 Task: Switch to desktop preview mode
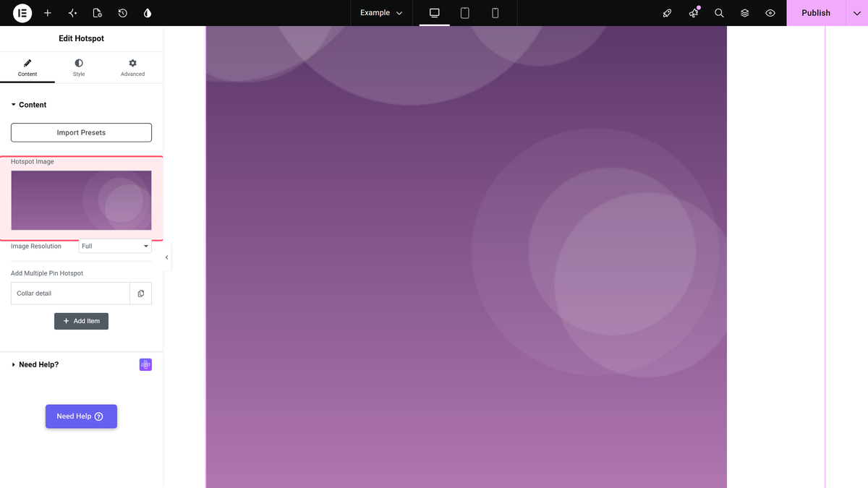(x=435, y=13)
